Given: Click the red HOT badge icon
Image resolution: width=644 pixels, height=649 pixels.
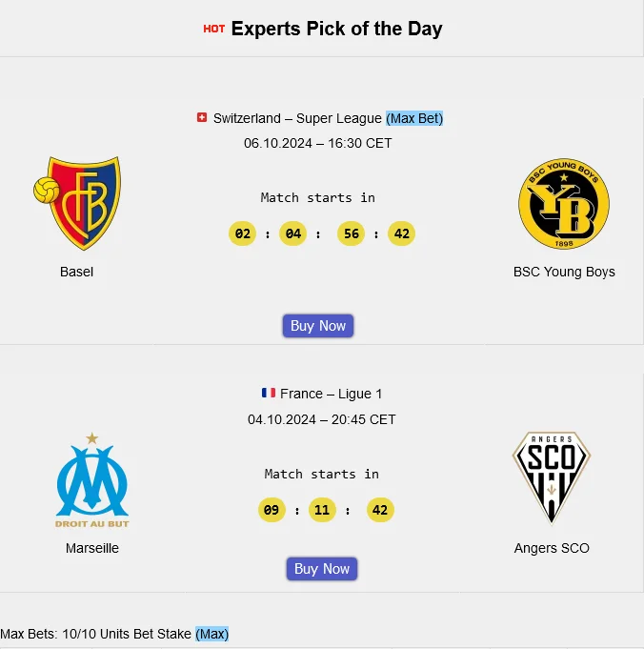Looking at the screenshot, I should coord(214,29).
